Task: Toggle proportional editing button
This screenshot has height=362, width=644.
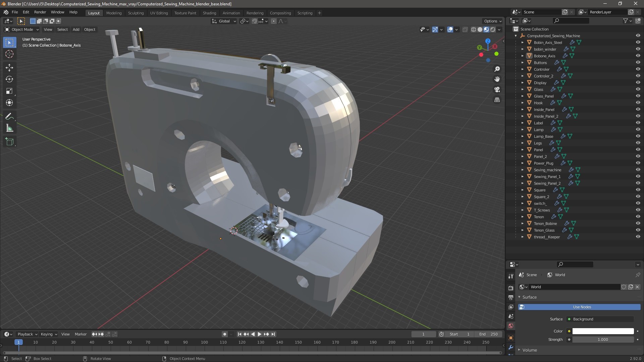Action: [x=274, y=21]
